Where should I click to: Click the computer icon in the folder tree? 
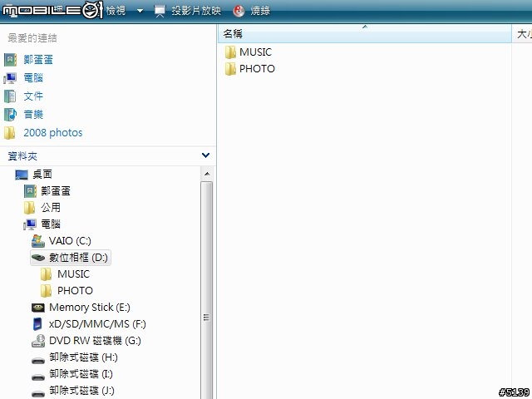[30, 224]
